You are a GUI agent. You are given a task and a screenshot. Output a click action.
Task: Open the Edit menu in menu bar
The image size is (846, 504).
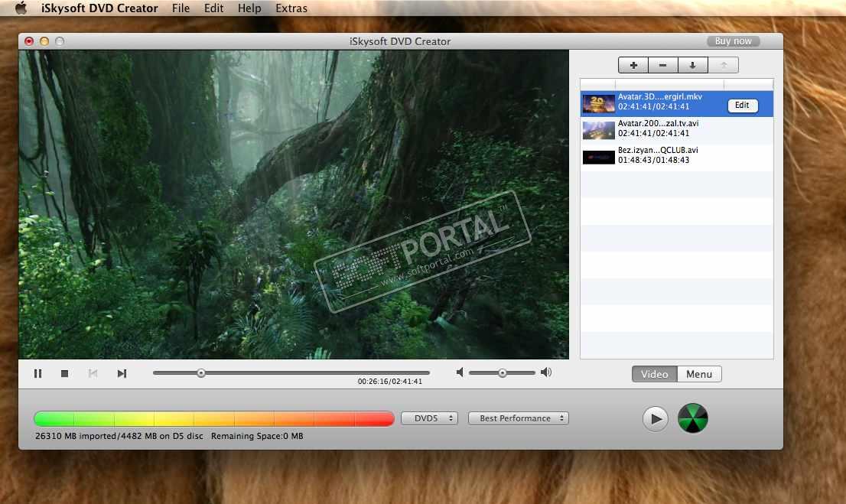click(x=213, y=8)
